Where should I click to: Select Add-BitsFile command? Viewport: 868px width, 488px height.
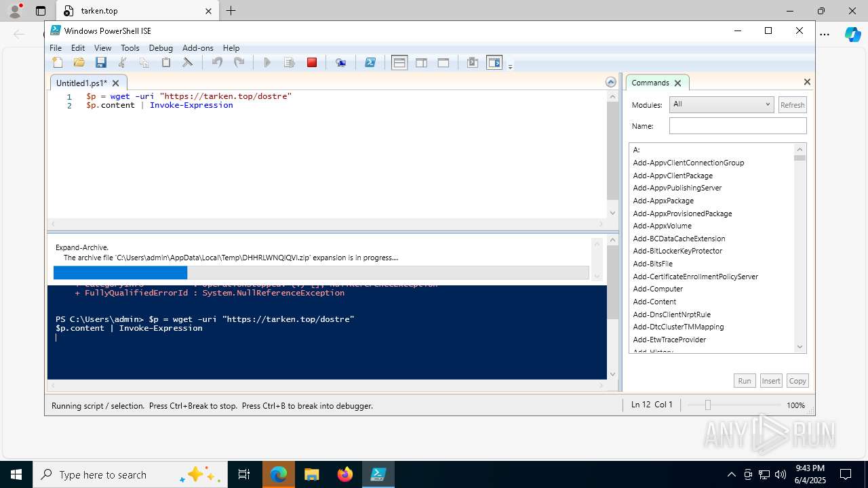pos(652,264)
